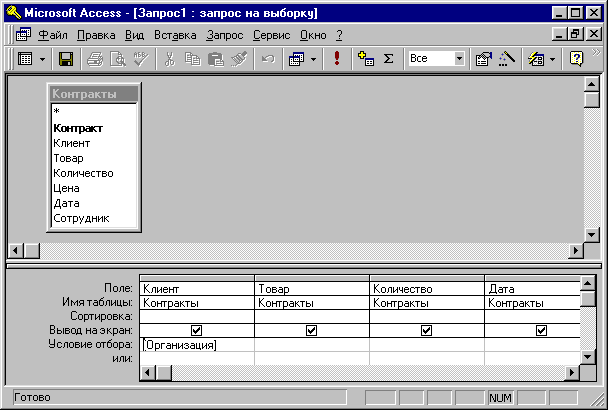608x410 pixels.
Task: Click the Undo arrow icon
Action: tap(268, 59)
